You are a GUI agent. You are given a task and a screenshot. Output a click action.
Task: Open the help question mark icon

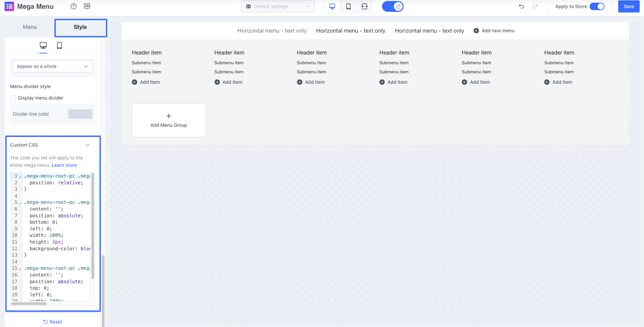click(73, 6)
